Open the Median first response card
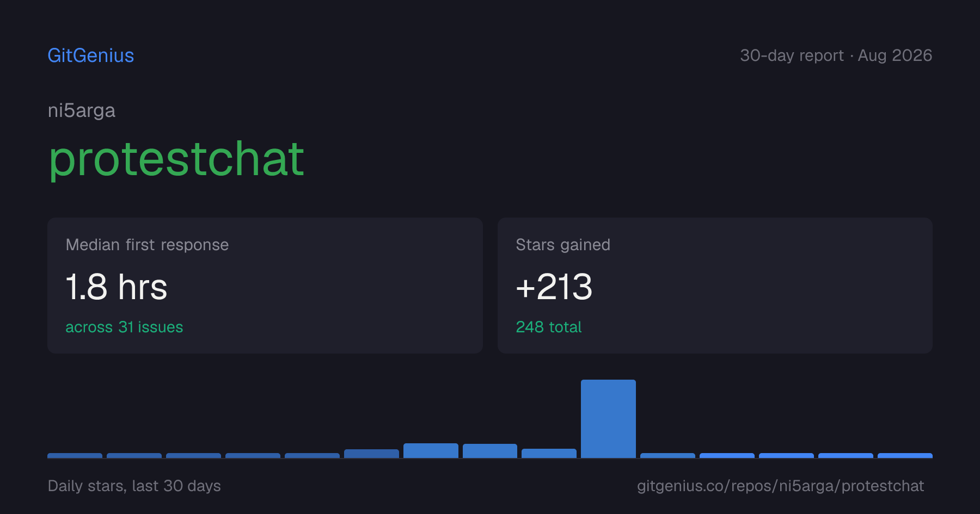This screenshot has height=514, width=980. coord(265,286)
